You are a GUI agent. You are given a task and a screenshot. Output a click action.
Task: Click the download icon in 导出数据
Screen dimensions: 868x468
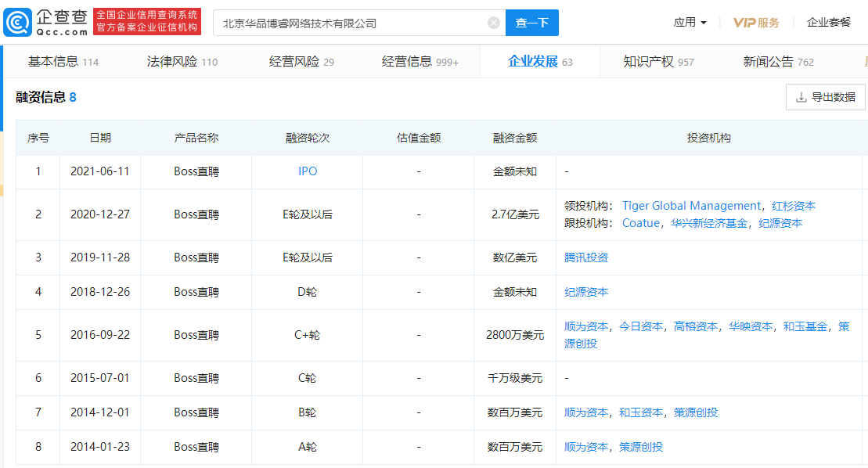point(801,97)
